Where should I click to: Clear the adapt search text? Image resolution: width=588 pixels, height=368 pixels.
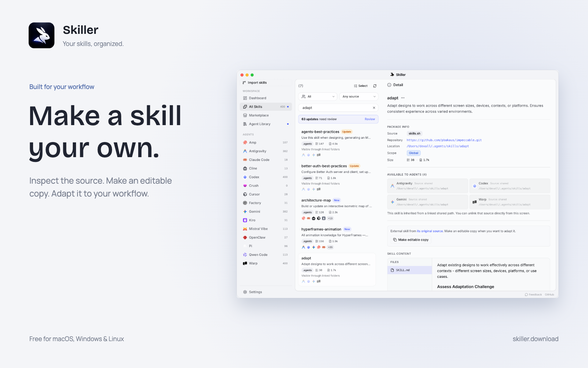coord(374,108)
